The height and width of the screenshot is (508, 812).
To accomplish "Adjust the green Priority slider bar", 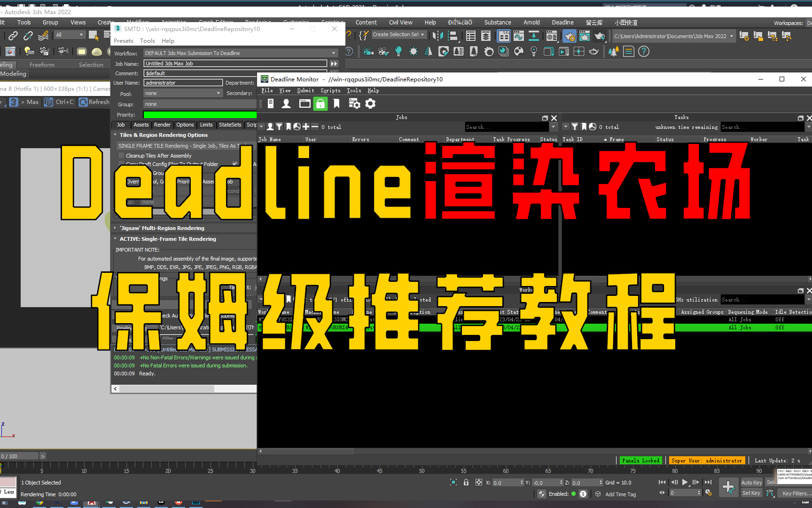I will (x=200, y=115).
